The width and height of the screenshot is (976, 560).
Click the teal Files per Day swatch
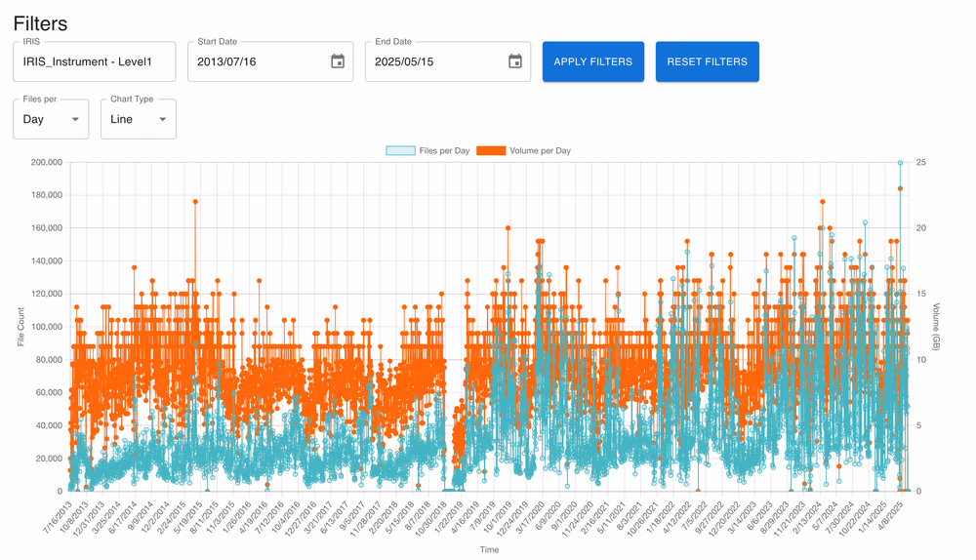[x=400, y=151]
